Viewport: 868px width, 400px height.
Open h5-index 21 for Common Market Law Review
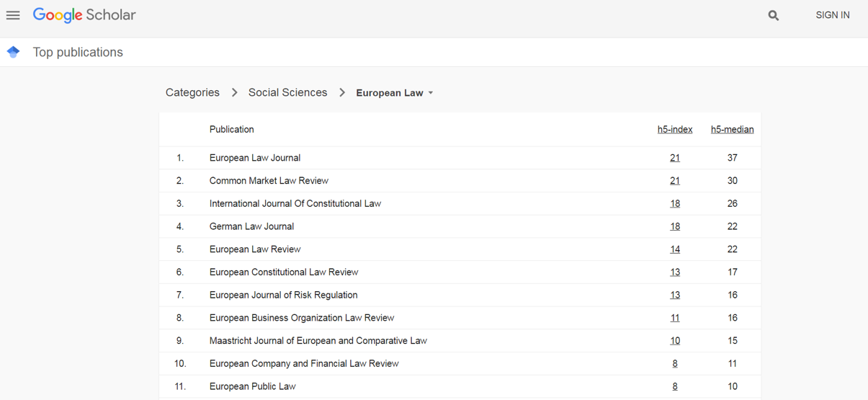tap(675, 181)
